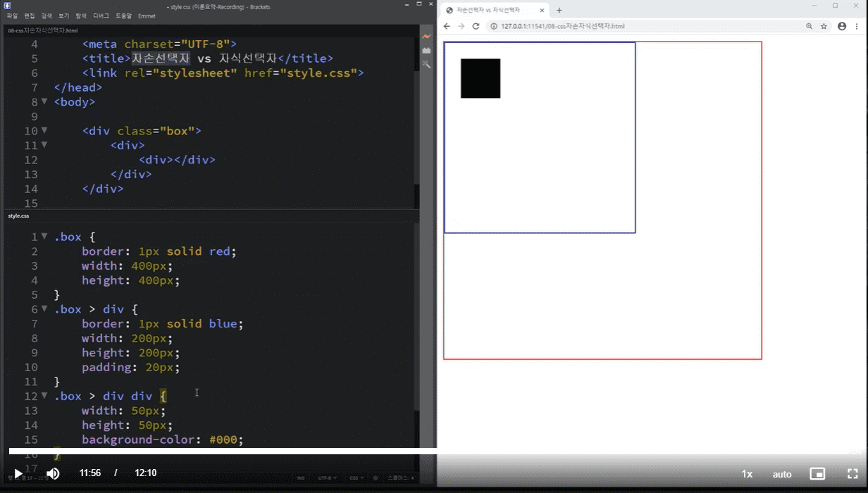Click the blue color value in CSS line 7
The image size is (868, 493).
click(x=223, y=323)
